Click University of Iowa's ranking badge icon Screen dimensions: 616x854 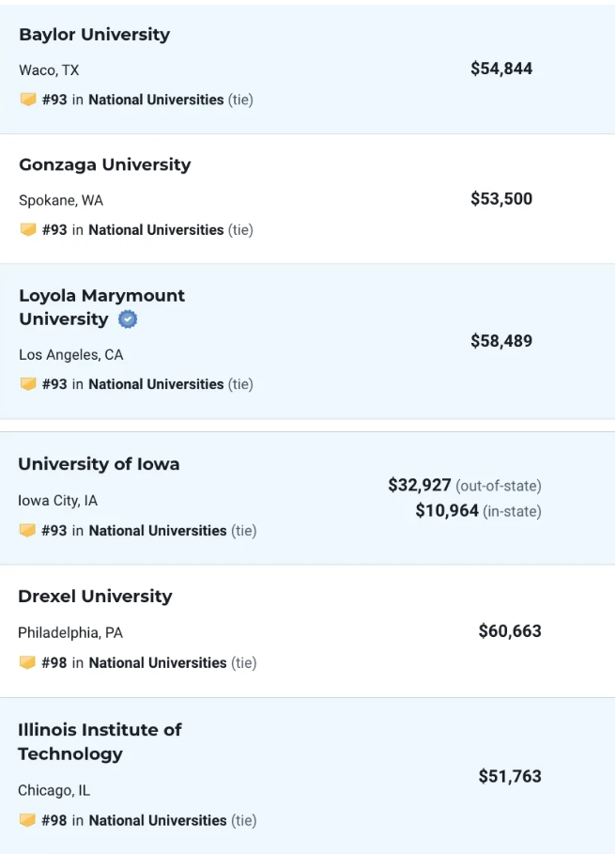[27, 531]
